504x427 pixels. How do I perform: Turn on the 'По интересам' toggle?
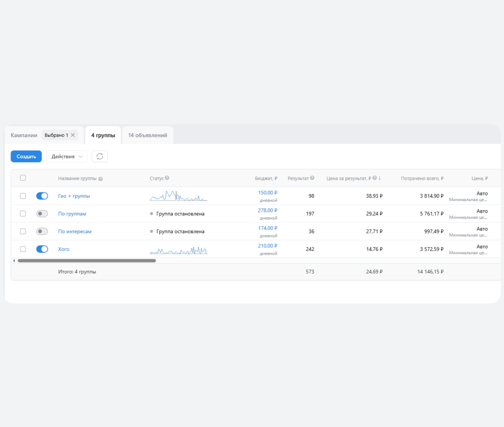42,231
